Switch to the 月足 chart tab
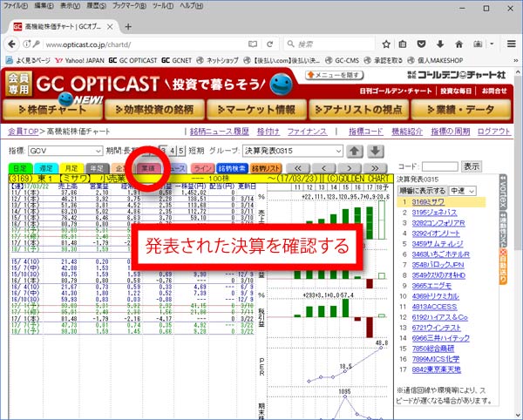 pyautogui.click(x=71, y=167)
